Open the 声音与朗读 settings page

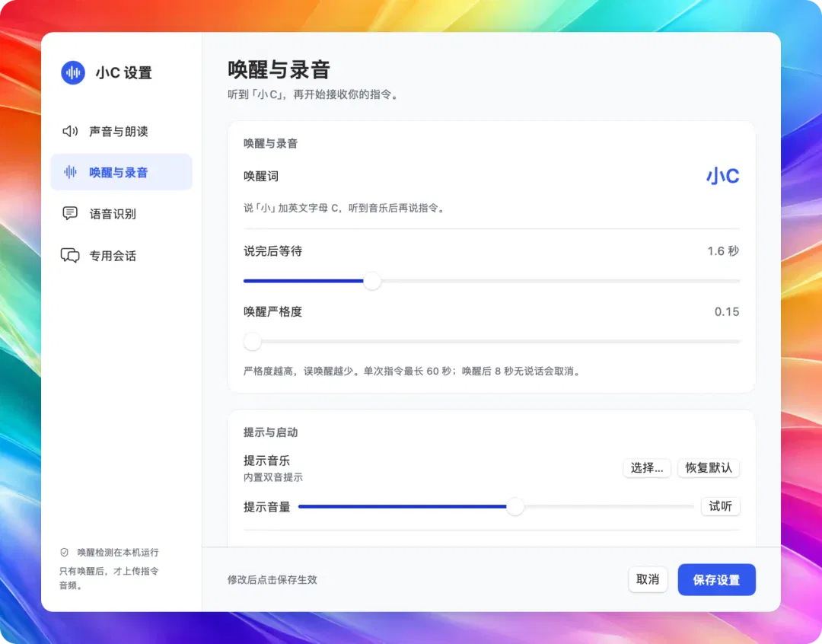click(121, 131)
